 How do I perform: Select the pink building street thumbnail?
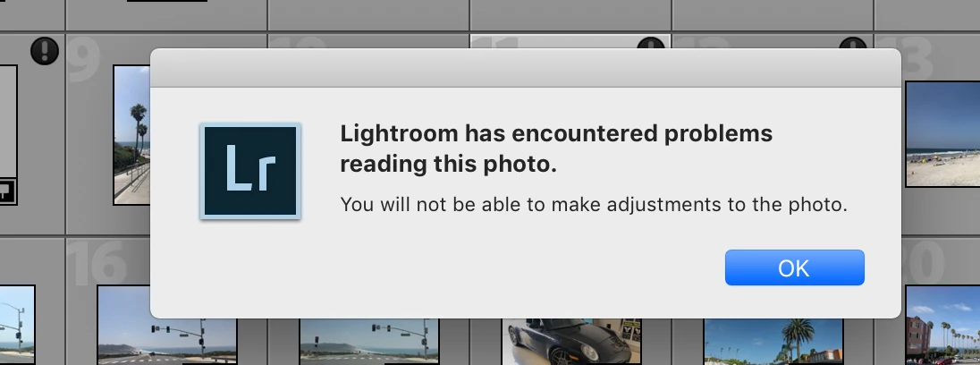942,325
